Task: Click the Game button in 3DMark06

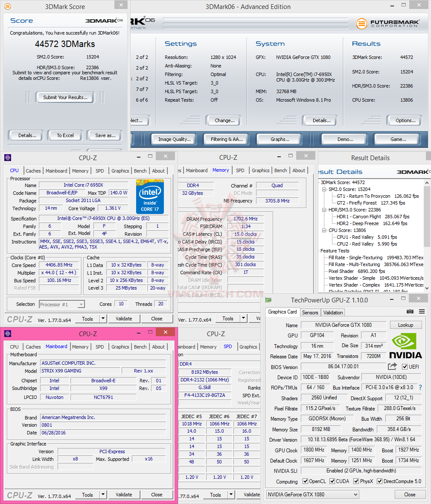Action: (x=398, y=139)
